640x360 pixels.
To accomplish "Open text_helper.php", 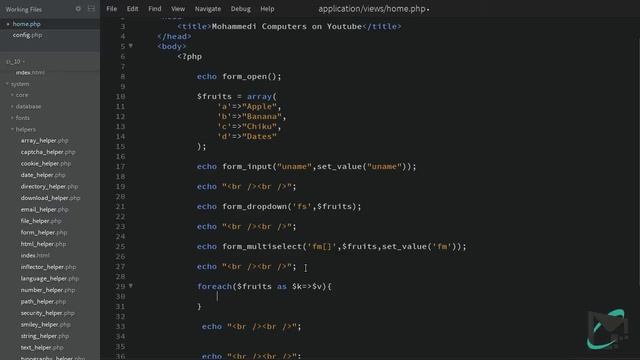I will (x=42, y=347).
